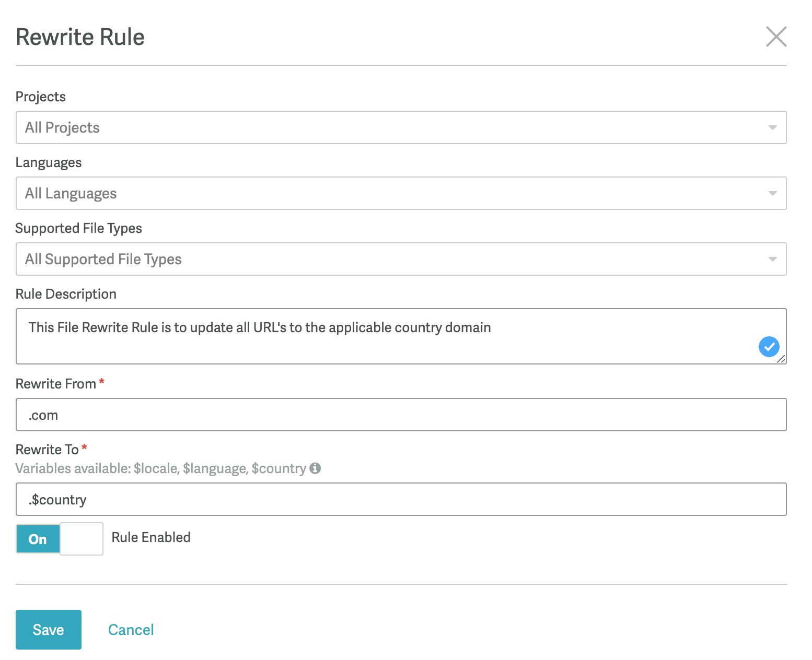Close the Rewrite Rule dialog
The width and height of the screenshot is (812, 660).
(x=776, y=37)
